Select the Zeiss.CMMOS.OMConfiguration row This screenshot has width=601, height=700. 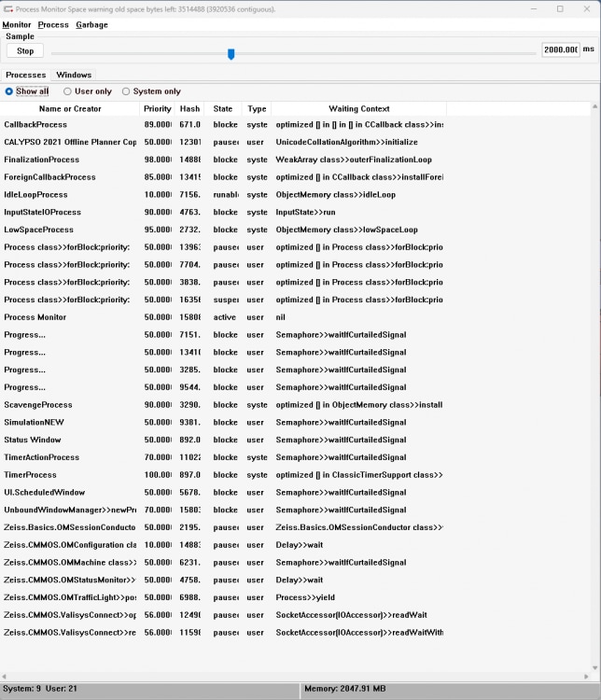pyautogui.click(x=223, y=545)
